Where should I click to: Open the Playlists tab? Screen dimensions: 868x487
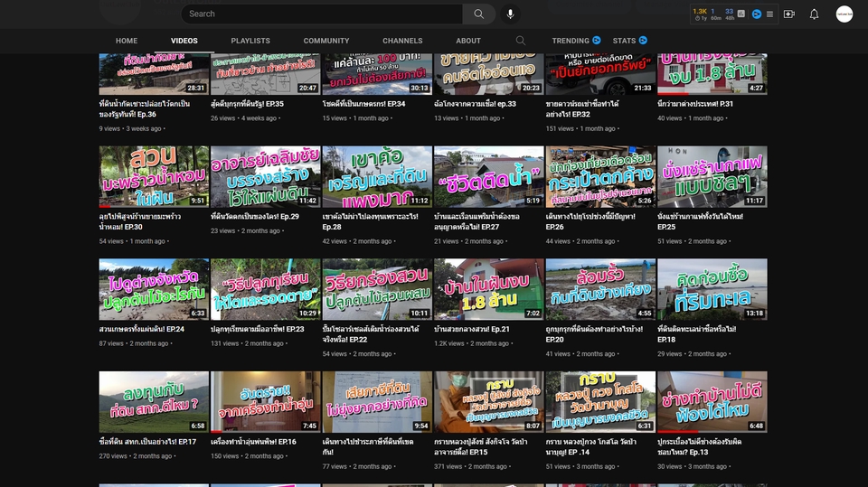click(250, 41)
